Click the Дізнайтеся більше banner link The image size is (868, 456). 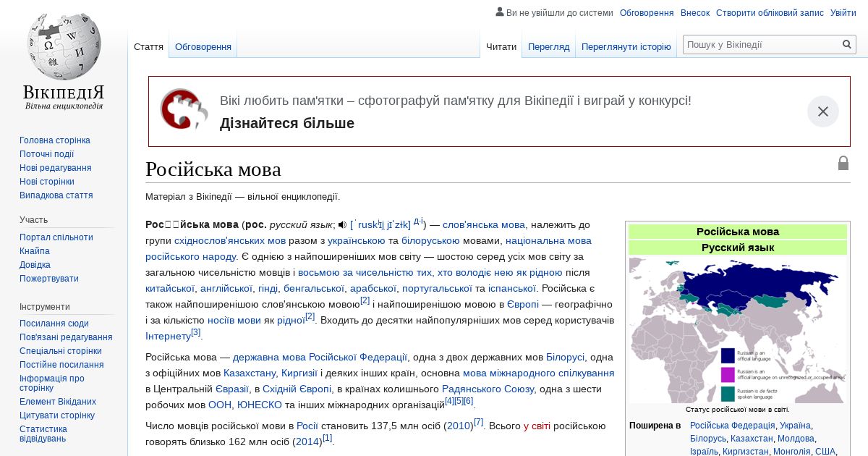click(x=287, y=123)
